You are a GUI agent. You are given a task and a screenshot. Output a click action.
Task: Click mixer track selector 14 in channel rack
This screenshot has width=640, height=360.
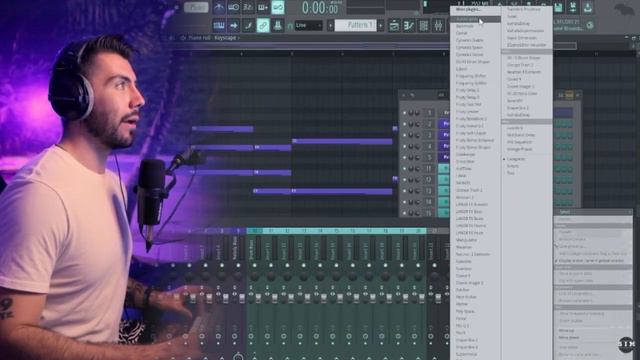(x=429, y=202)
